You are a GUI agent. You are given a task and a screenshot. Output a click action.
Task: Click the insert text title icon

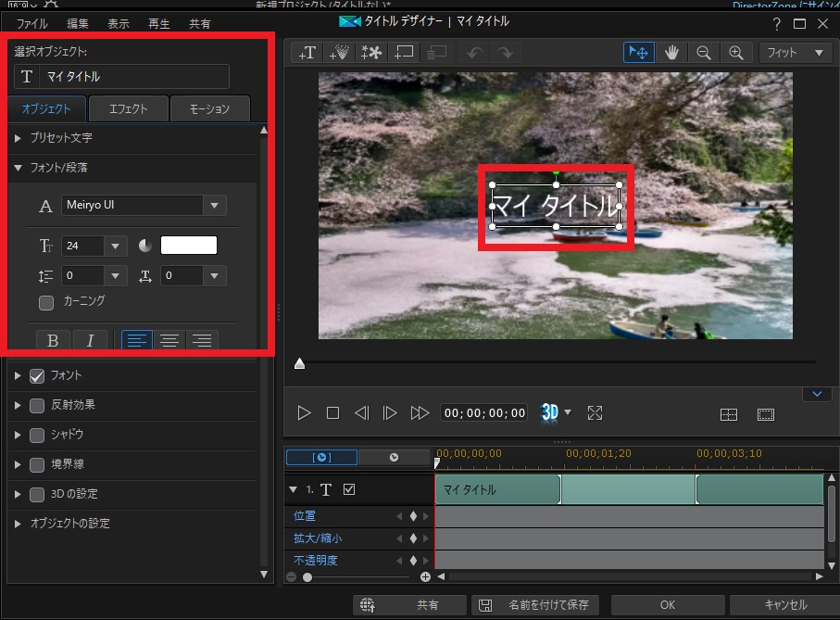307,53
